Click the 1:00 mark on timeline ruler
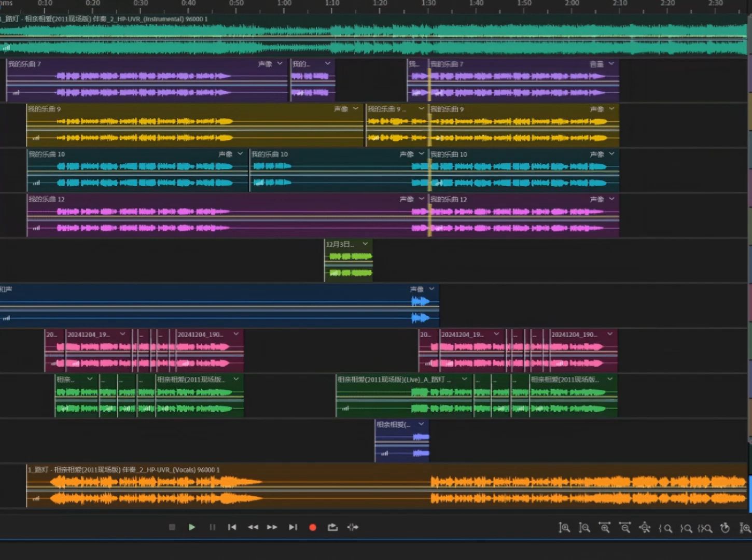 (x=284, y=6)
